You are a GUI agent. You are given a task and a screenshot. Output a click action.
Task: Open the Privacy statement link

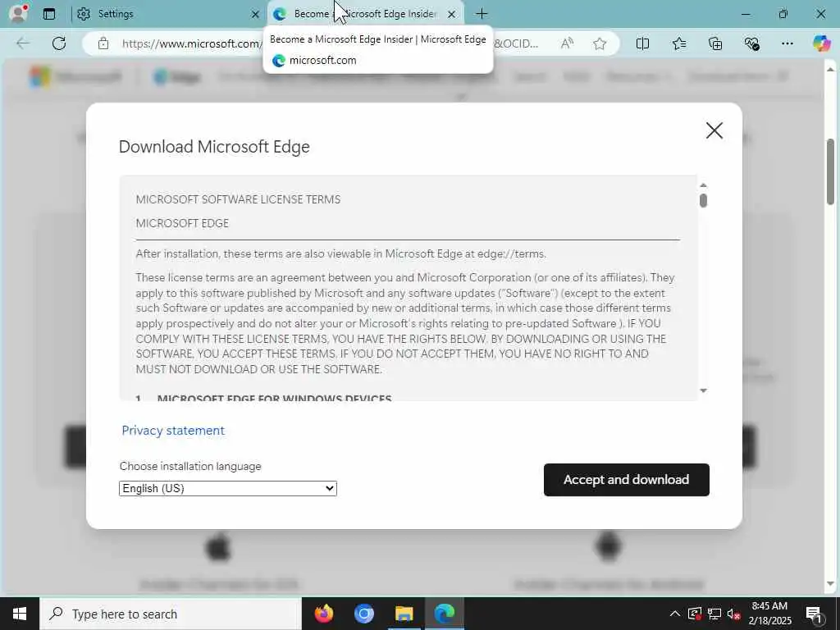tap(173, 430)
